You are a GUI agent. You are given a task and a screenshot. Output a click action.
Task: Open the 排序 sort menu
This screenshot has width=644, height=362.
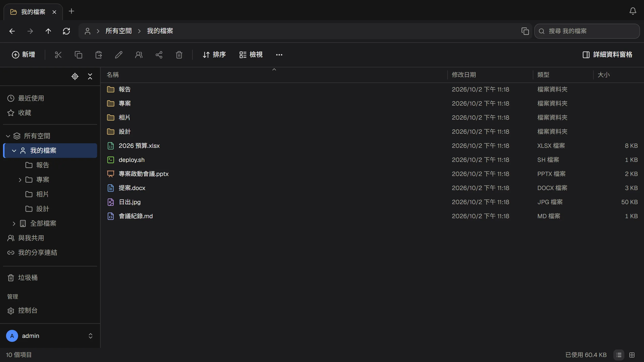214,55
